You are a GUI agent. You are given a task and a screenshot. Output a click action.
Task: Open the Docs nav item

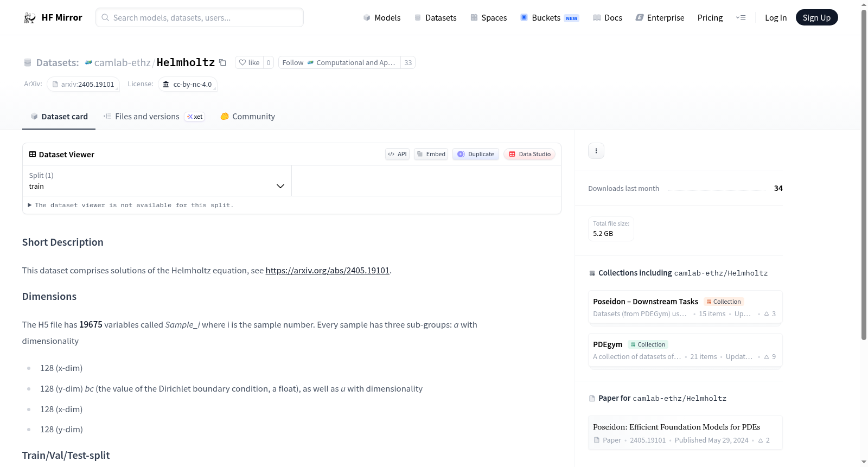point(607,18)
